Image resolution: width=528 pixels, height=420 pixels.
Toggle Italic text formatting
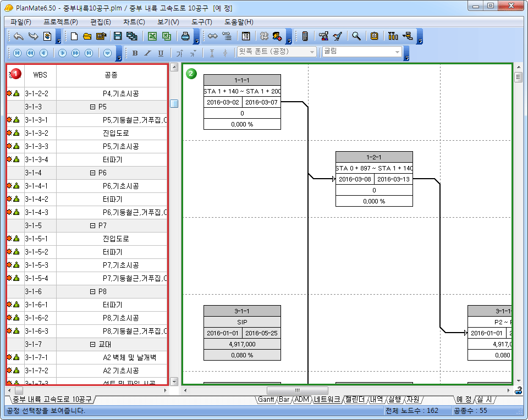pyautogui.click(x=147, y=53)
